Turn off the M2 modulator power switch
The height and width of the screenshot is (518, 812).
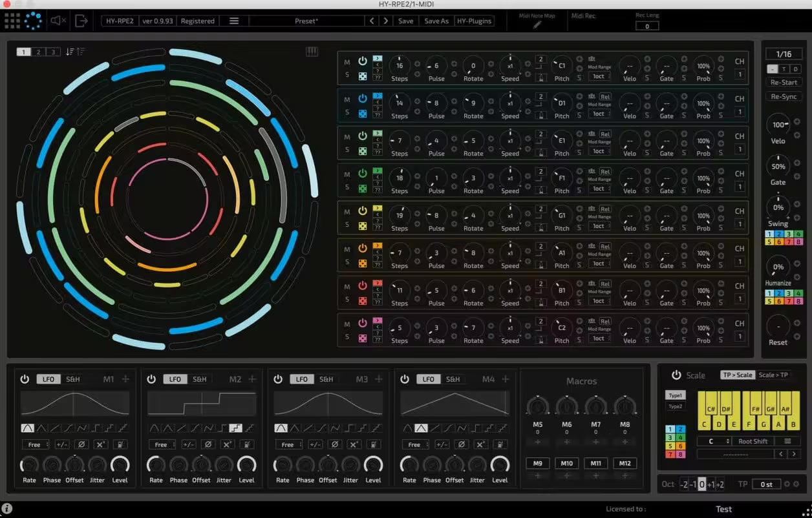pyautogui.click(x=151, y=379)
